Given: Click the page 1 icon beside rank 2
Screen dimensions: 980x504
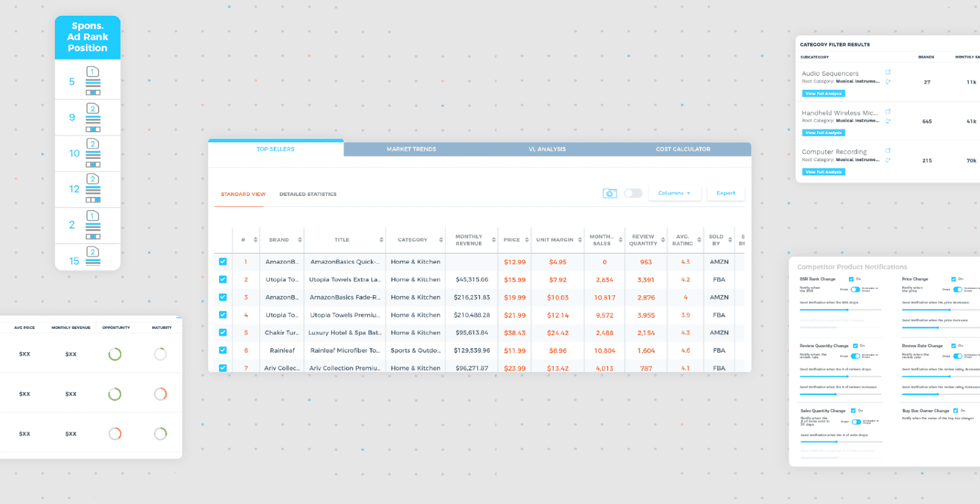Looking at the screenshot, I should [x=92, y=216].
